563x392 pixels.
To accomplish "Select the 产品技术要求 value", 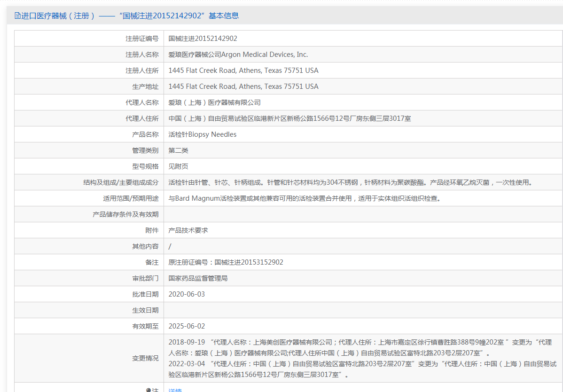I will (x=188, y=230).
